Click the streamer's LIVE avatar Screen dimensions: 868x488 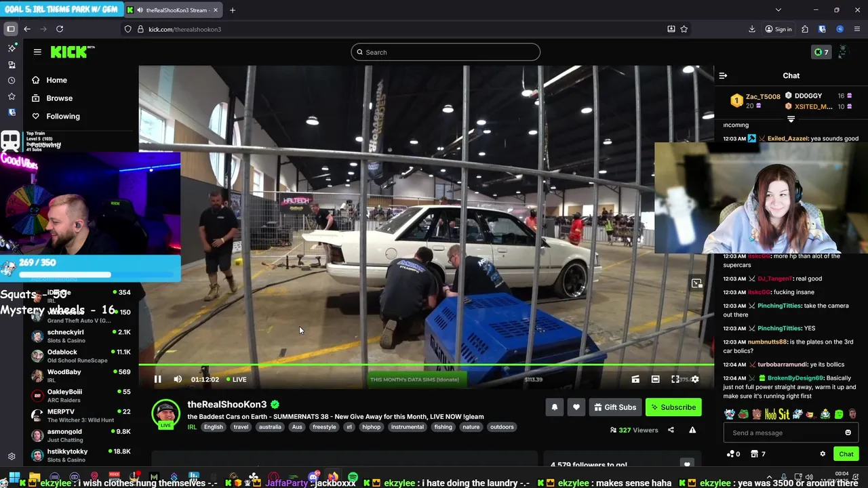165,414
